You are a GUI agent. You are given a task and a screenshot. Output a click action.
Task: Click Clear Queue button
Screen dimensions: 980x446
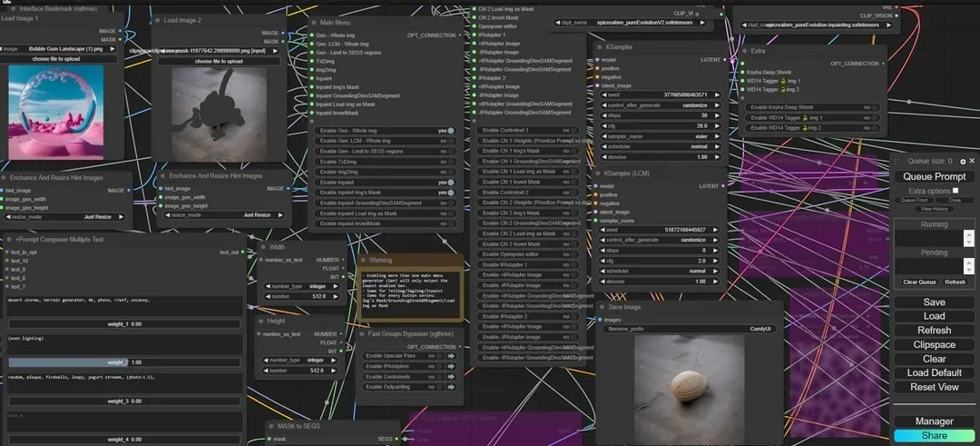[919, 282]
